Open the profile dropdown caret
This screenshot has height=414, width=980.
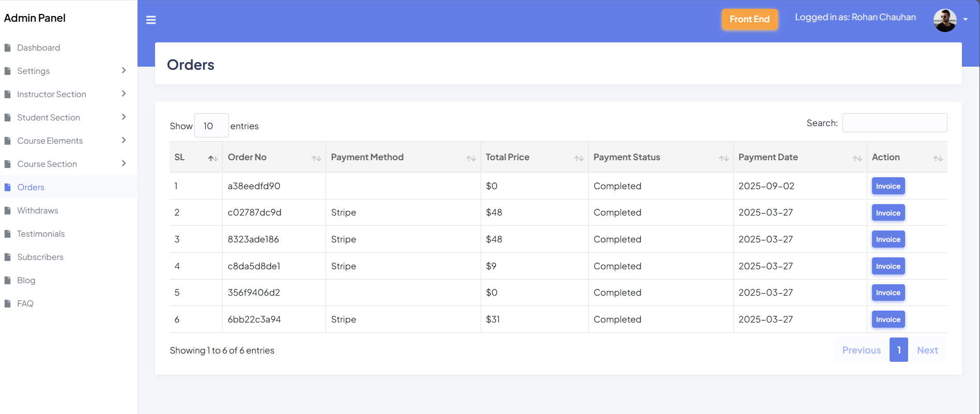pyautogui.click(x=966, y=20)
